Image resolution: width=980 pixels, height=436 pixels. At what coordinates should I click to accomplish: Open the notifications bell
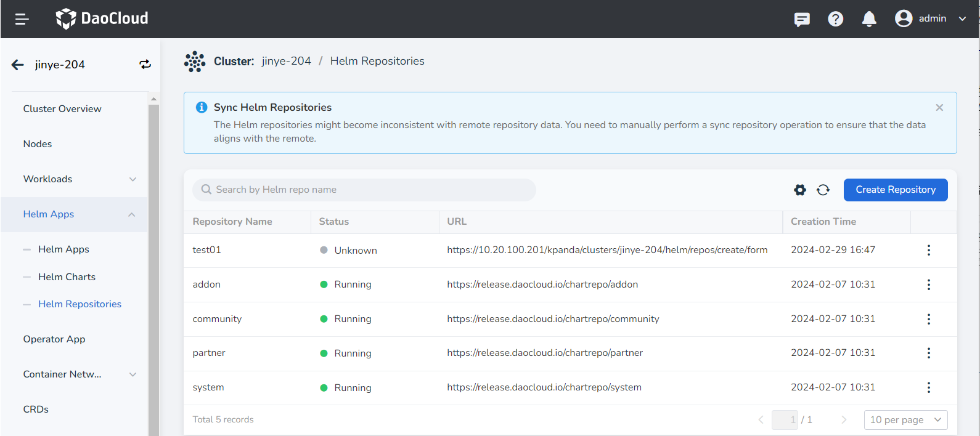click(869, 19)
